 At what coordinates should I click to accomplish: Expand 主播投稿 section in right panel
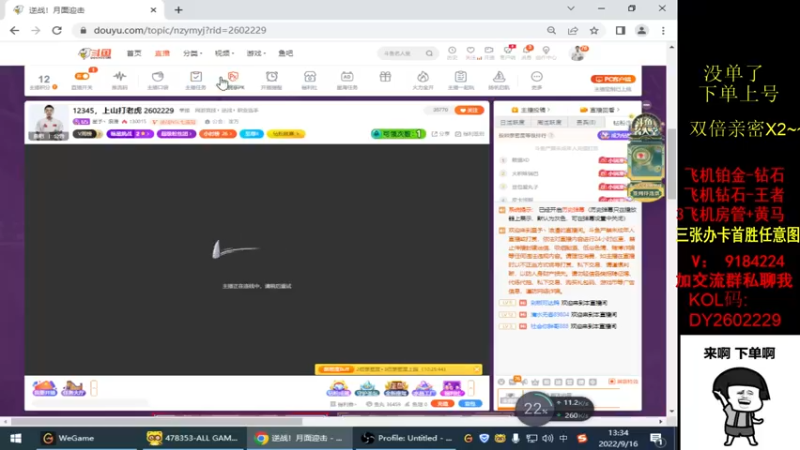tap(531, 110)
